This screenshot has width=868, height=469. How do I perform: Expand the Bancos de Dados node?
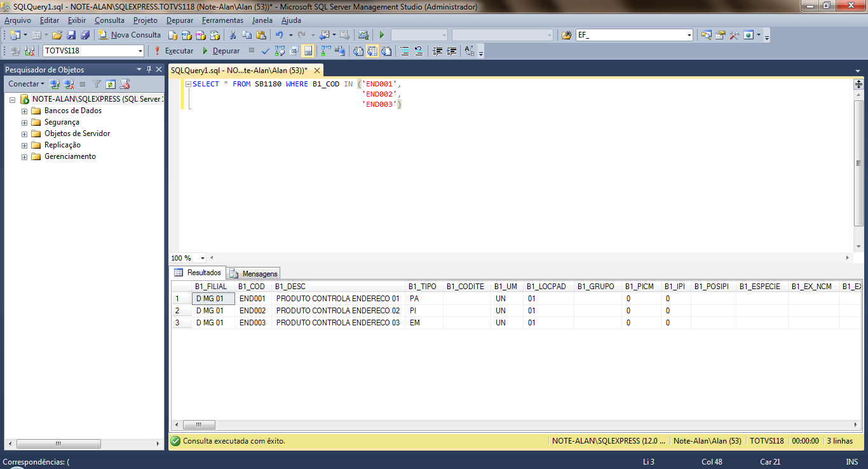(x=25, y=111)
